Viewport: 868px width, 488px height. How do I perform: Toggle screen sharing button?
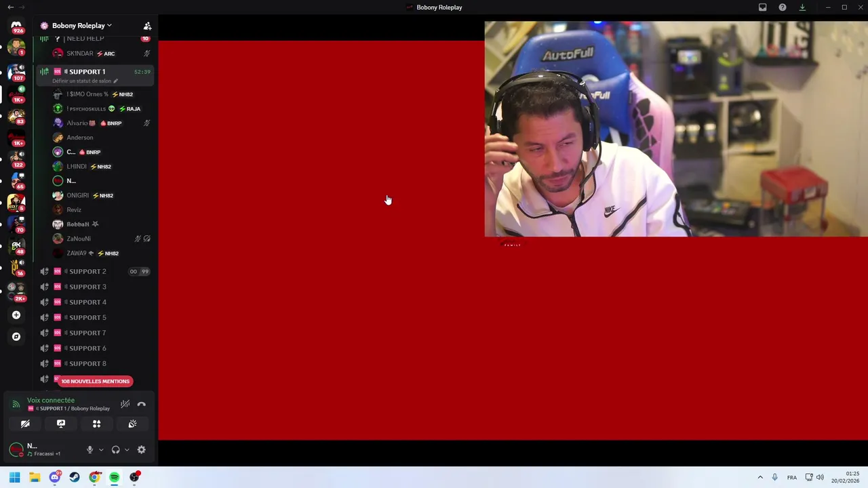pos(60,424)
